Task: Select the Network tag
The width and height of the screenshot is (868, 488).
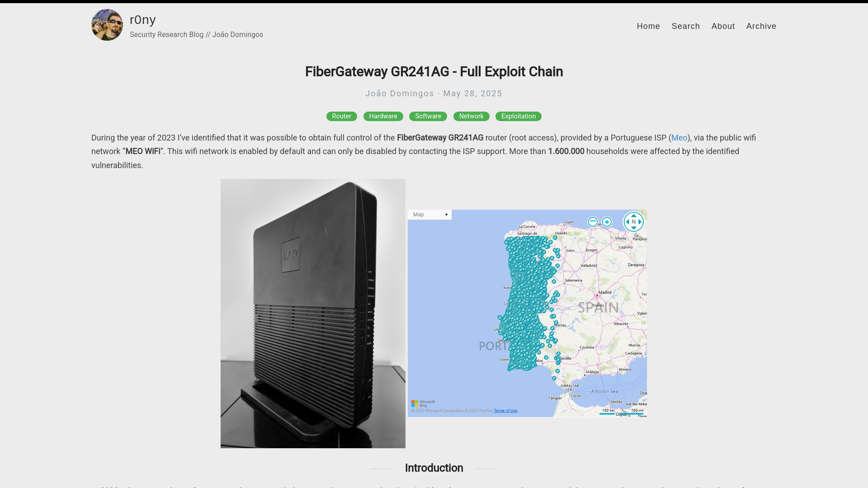Action: [x=471, y=116]
